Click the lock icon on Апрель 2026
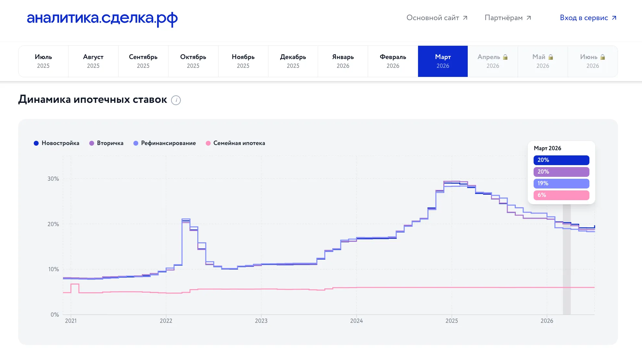Image resolution: width=642 pixels, height=364 pixels. [x=505, y=57]
